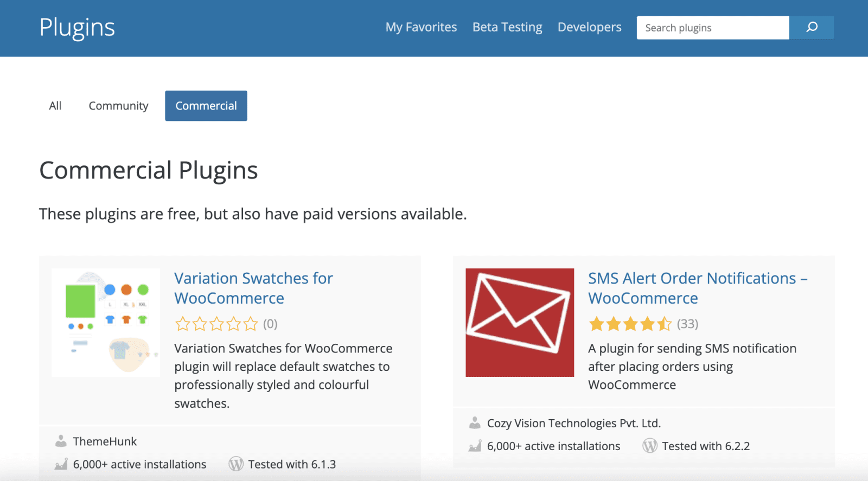Focus the Search plugins input field
The height and width of the screenshot is (481, 868).
712,28
